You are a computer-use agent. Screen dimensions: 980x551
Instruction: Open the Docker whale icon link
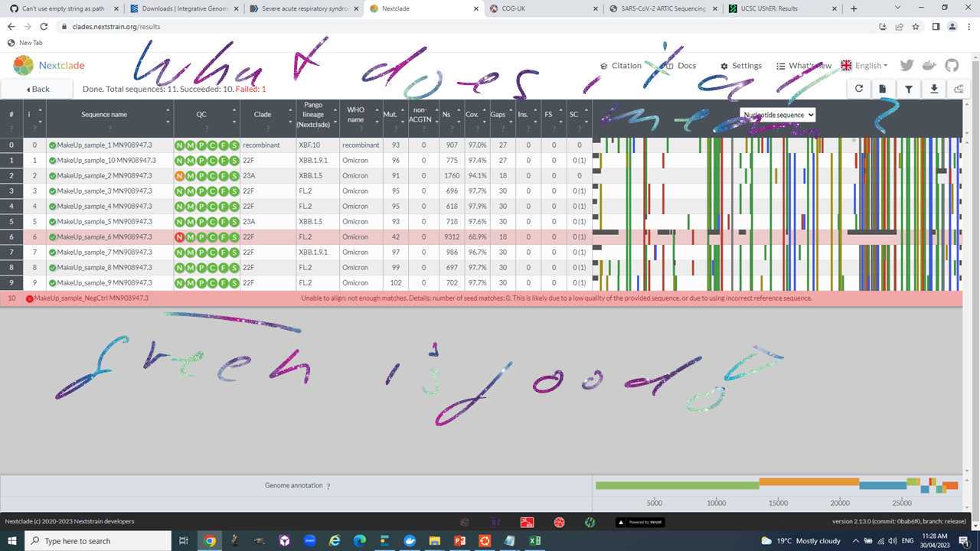click(929, 66)
